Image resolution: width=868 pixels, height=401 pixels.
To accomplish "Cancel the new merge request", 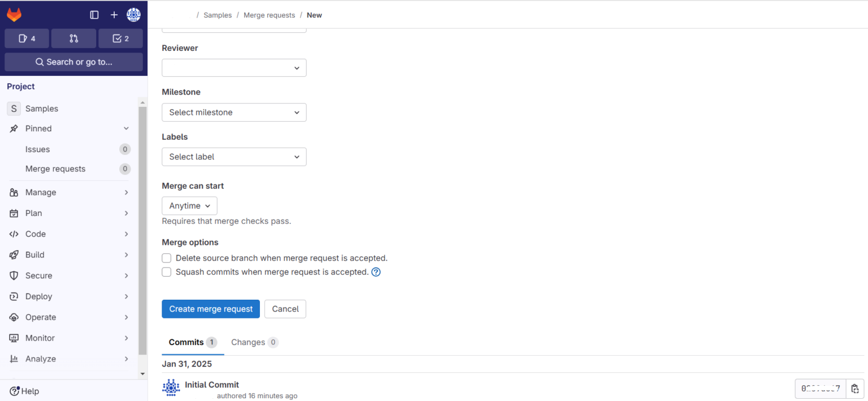I will [285, 309].
